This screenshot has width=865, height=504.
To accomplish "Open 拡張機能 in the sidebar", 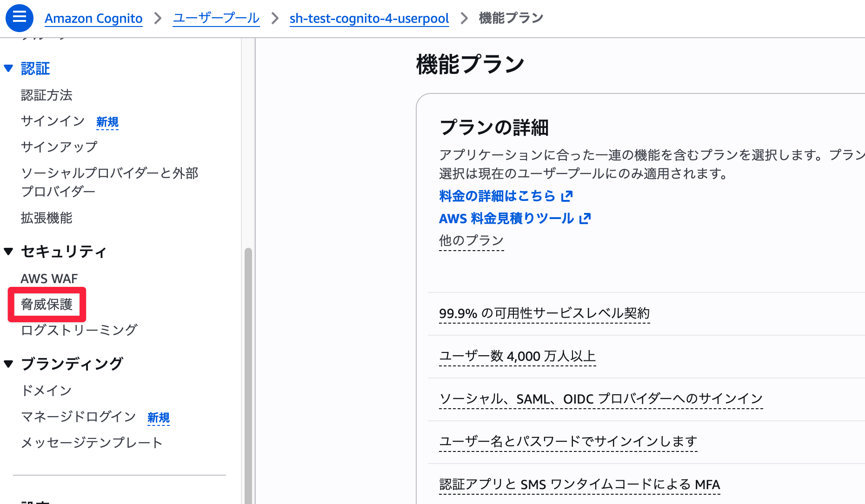I will tap(47, 218).
